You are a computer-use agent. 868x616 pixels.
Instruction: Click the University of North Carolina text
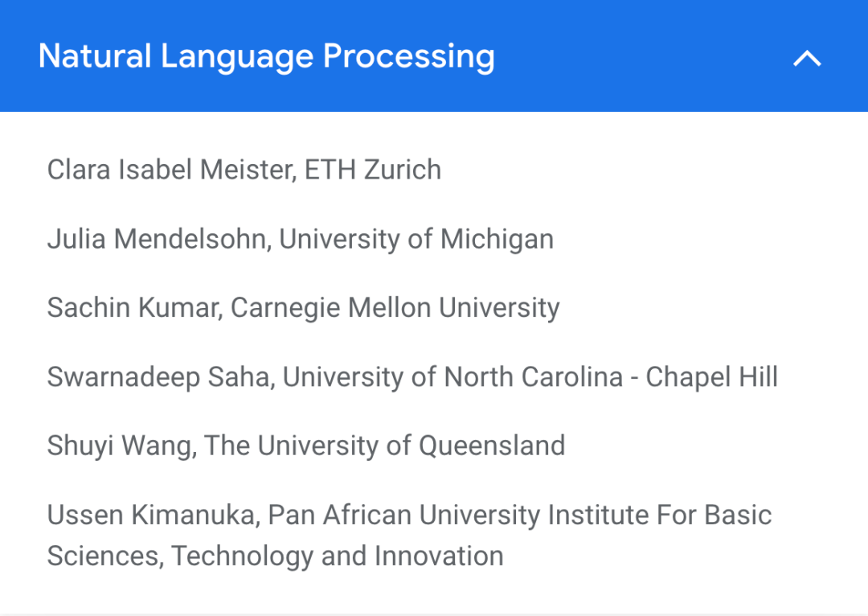click(452, 377)
